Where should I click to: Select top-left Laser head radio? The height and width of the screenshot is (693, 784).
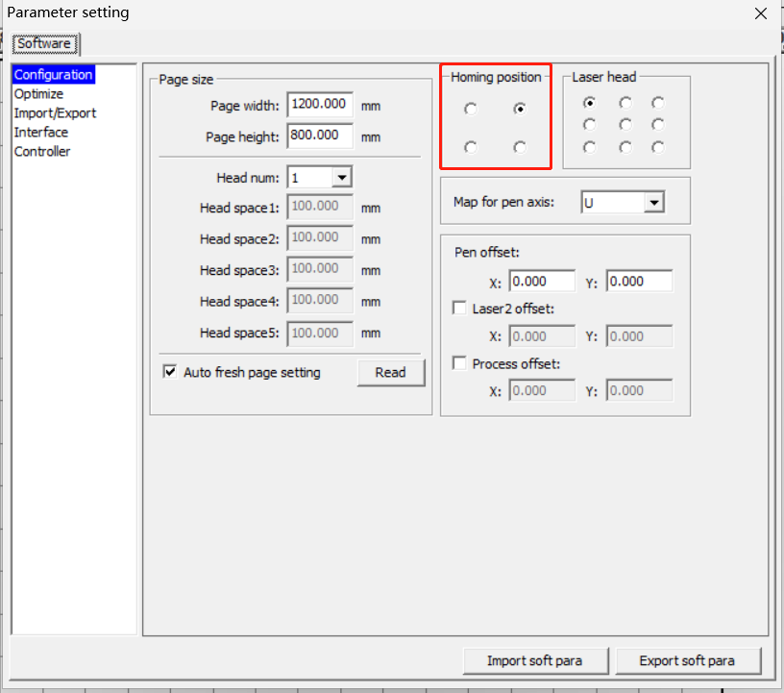click(590, 103)
